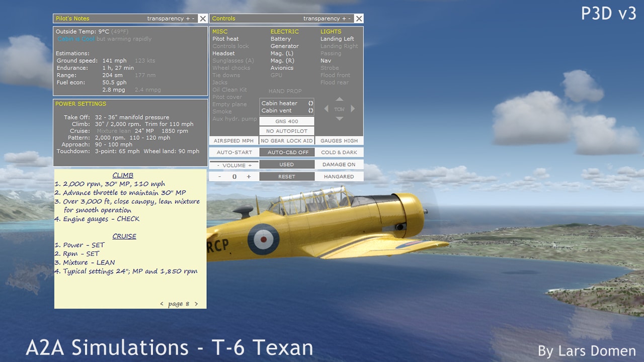
Task: Adjust the Cabin heater control
Action: coord(310,103)
